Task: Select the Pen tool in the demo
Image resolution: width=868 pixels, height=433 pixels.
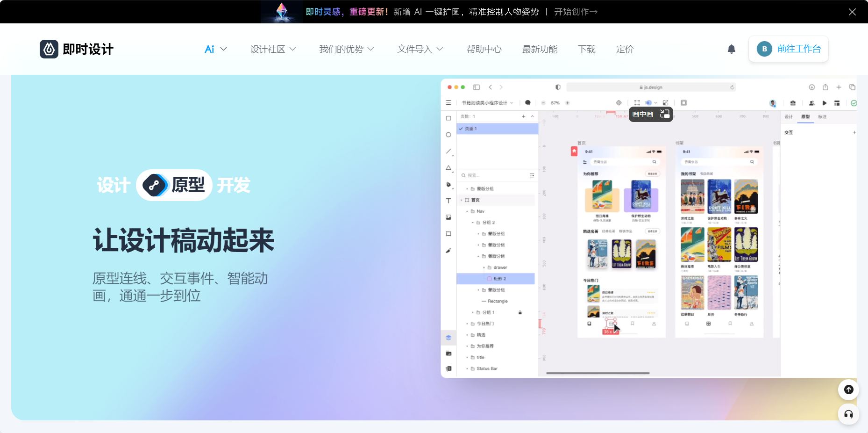Action: pyautogui.click(x=448, y=184)
